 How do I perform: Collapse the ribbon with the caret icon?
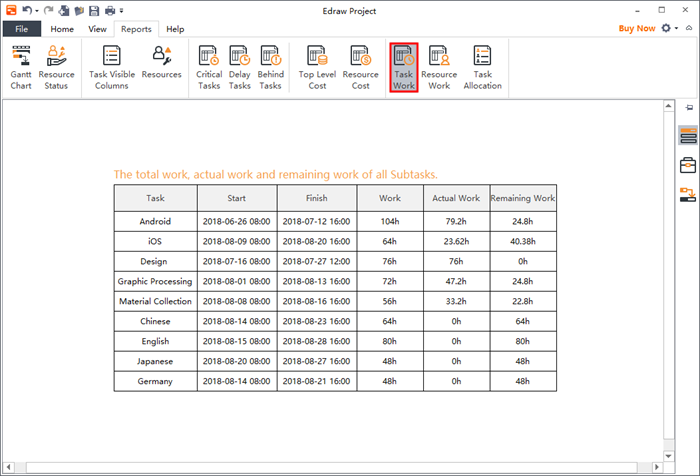689,28
